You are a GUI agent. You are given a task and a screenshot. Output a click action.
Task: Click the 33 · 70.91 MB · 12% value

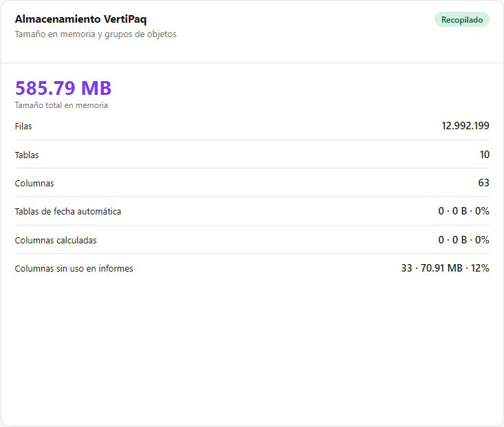tap(445, 268)
